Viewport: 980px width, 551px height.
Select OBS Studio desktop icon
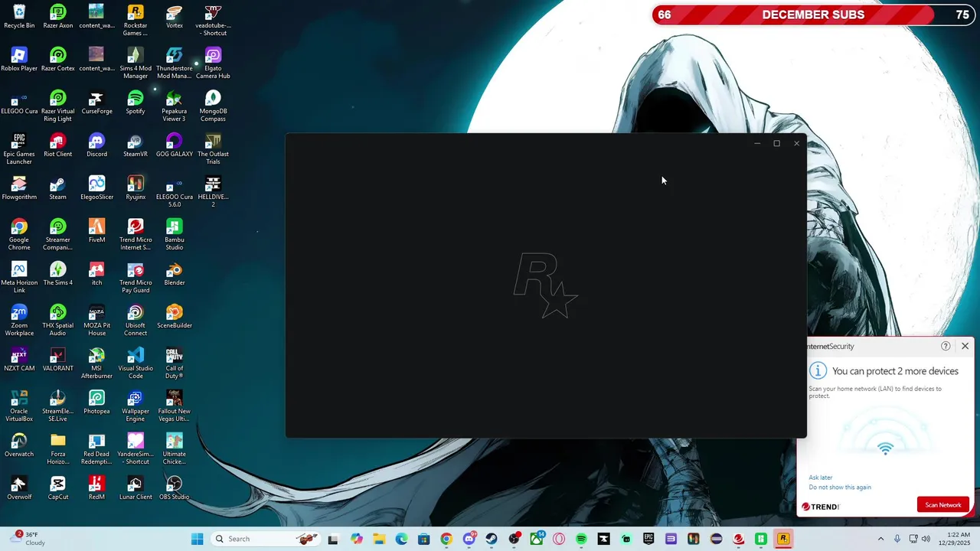tap(175, 487)
